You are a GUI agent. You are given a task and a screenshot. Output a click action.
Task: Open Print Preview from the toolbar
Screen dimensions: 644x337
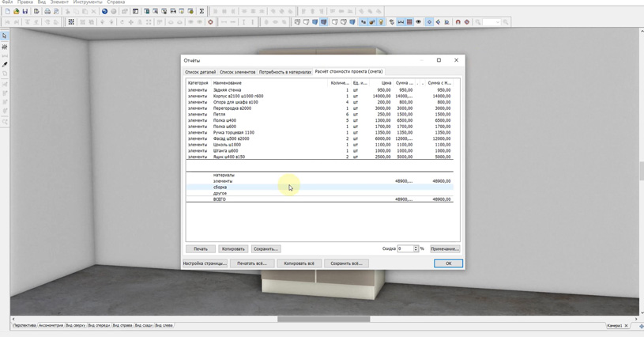pyautogui.click(x=56, y=11)
